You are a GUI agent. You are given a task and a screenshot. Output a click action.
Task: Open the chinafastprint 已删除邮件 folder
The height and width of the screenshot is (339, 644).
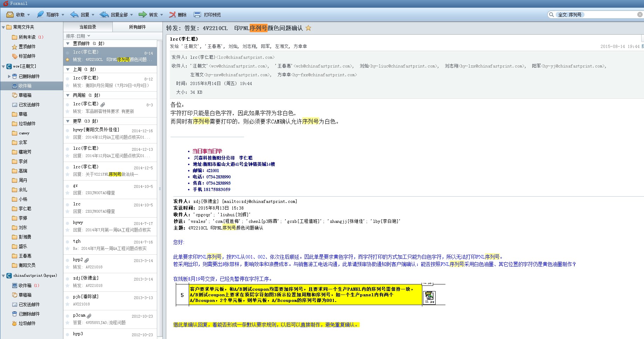pos(26,314)
